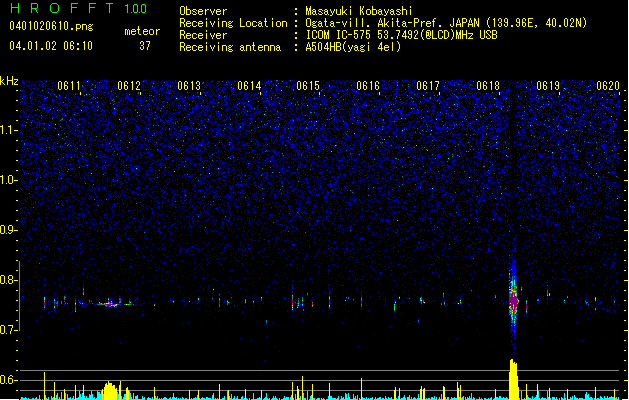
Task: Click the 1.0 kHz axis label
Action: pyautogui.click(x=9, y=180)
